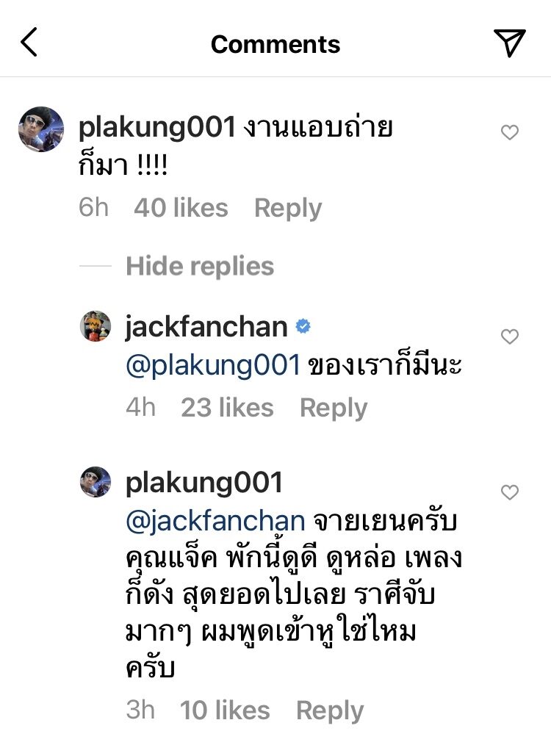Open plakung001's profile picture on top comment
The width and height of the screenshot is (551, 756).
[41, 129]
